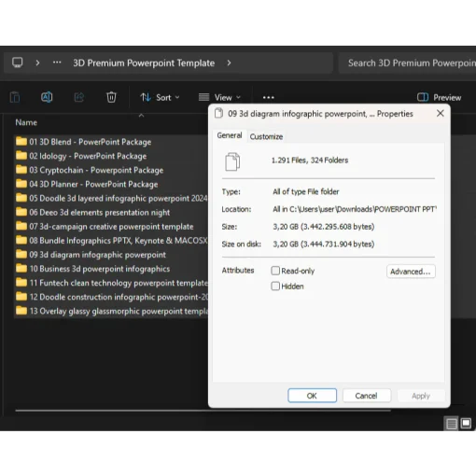Screen dimensions: 476x476
Task: Select the General tab in Properties
Action: (x=230, y=135)
